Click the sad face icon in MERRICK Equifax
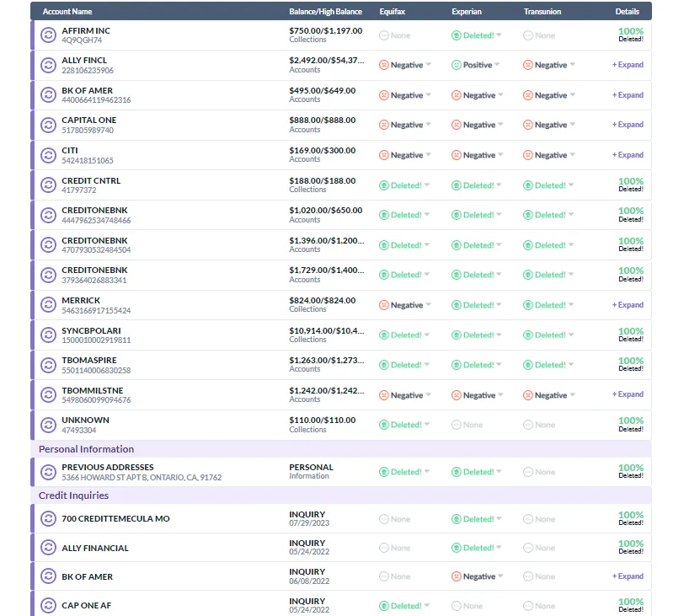684x616 pixels. click(x=384, y=305)
